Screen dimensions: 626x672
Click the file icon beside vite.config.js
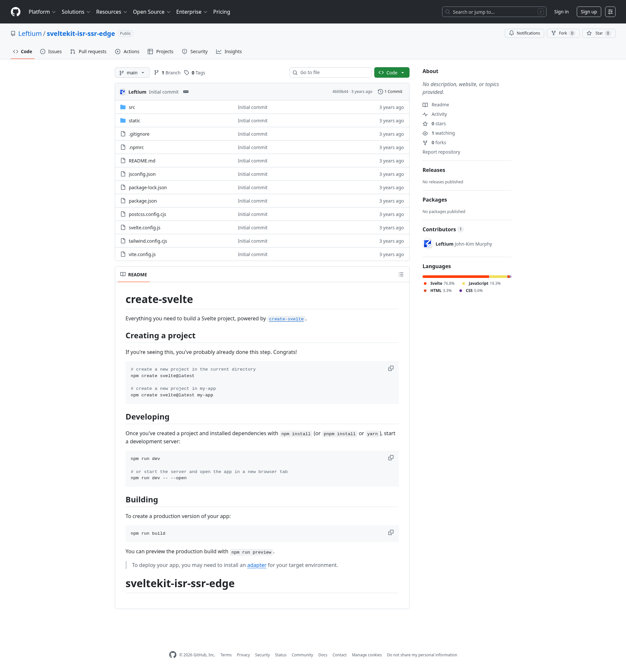123,254
